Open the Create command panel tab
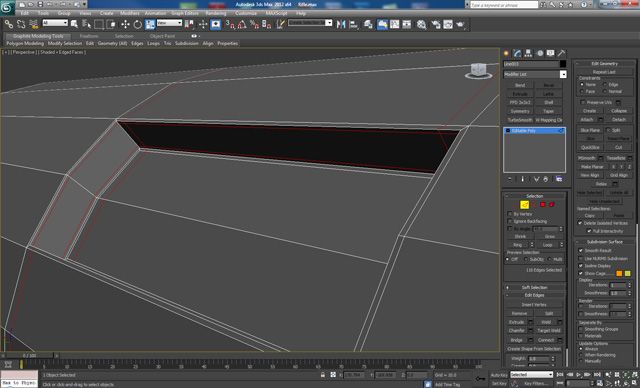This screenshot has height=388, width=640. point(507,53)
